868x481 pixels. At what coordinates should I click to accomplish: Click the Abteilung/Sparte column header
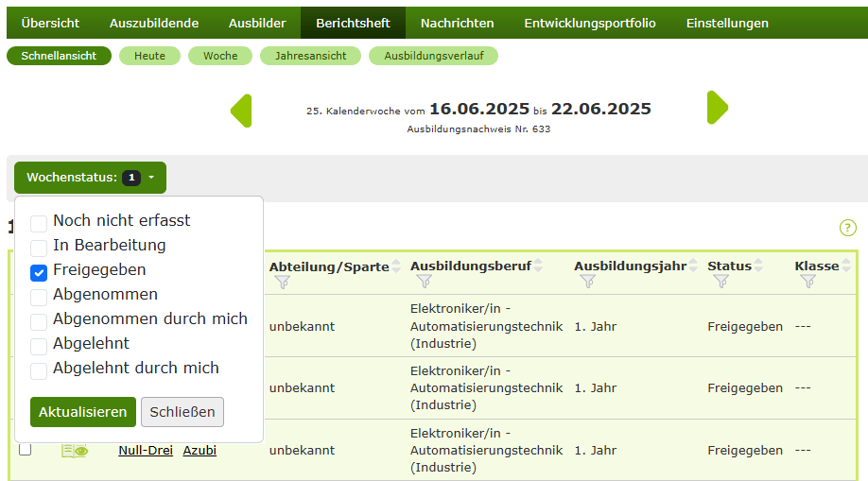pyautogui.click(x=329, y=266)
